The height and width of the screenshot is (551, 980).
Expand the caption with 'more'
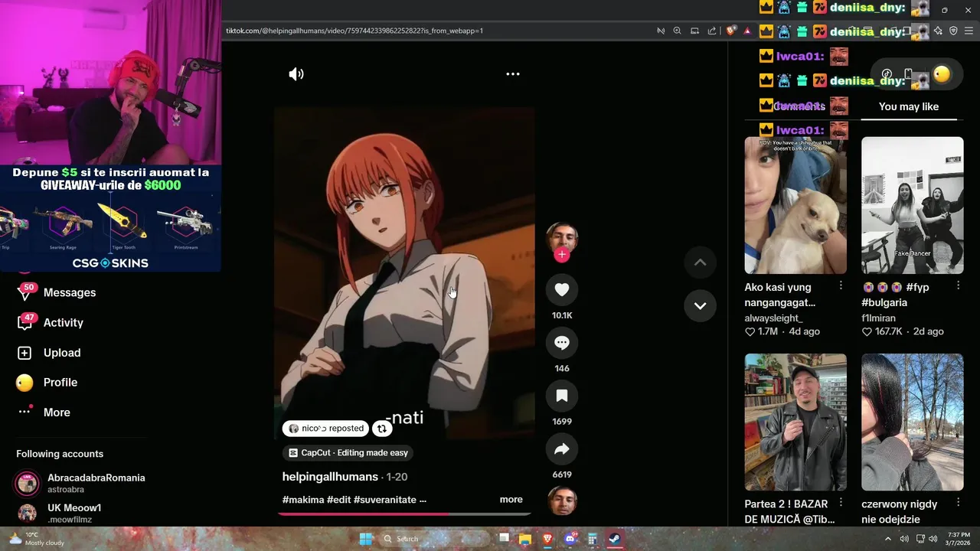click(511, 500)
